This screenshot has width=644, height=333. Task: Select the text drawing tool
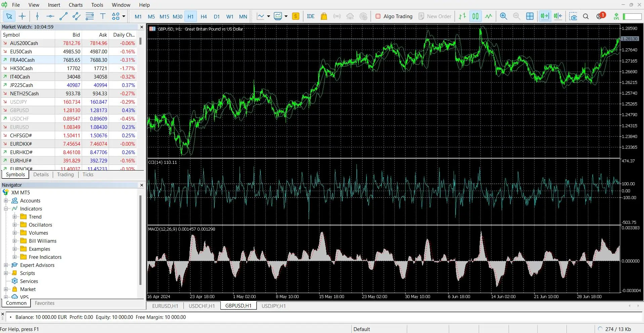coord(103,16)
